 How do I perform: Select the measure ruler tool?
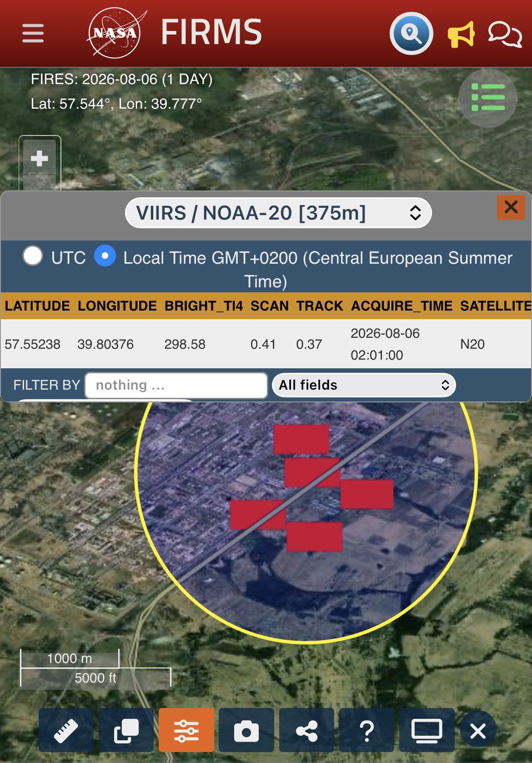pyautogui.click(x=66, y=730)
